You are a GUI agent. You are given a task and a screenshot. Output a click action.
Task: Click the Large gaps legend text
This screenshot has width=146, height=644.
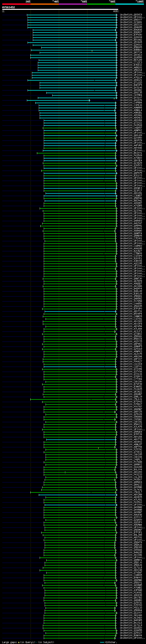click(x=28, y=642)
